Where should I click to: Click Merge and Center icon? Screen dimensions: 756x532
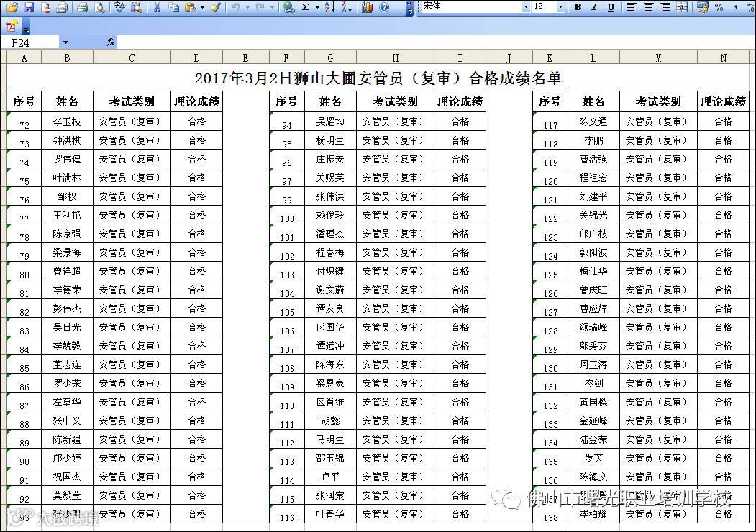coord(682,7)
